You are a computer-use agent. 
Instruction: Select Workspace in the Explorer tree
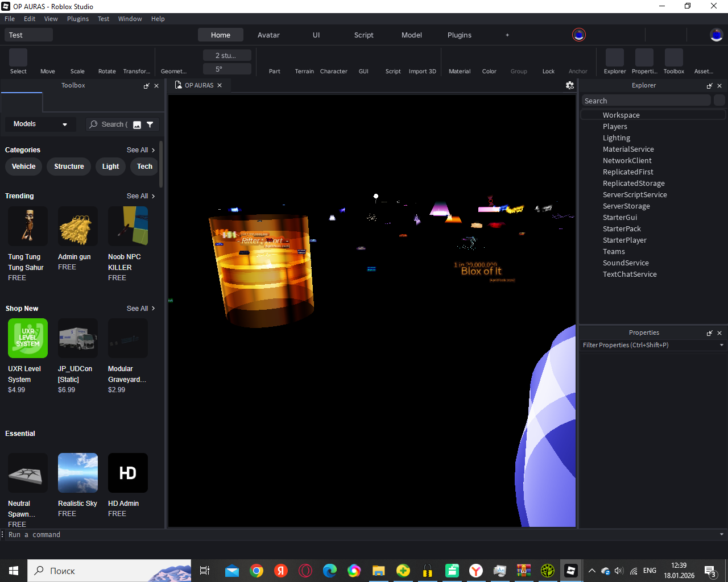621,115
